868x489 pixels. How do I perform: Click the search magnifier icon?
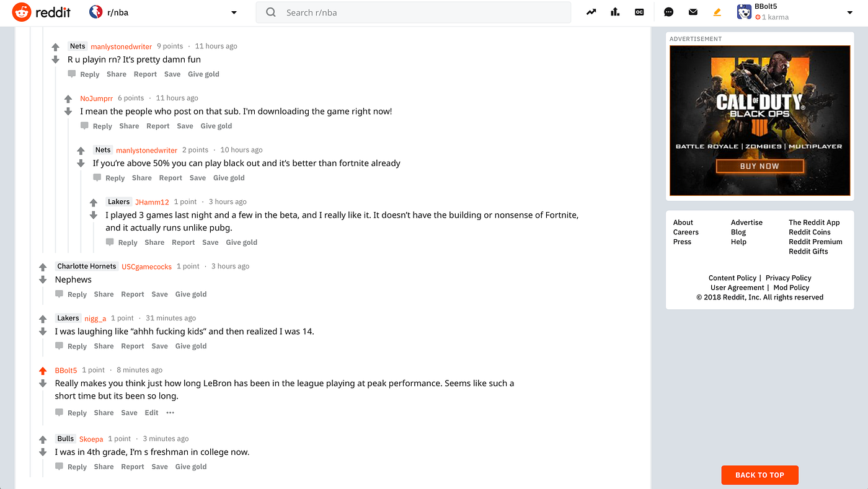click(x=271, y=12)
